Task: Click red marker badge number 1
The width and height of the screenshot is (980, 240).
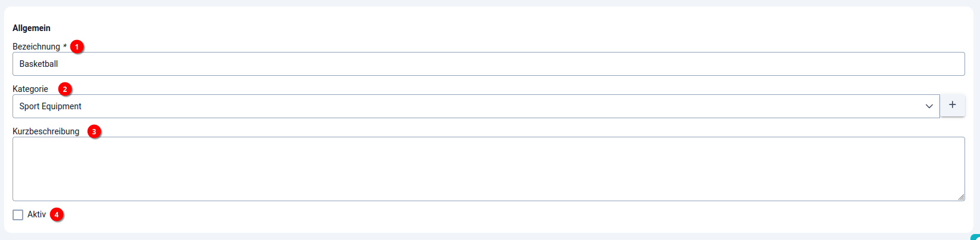Action: point(76,47)
